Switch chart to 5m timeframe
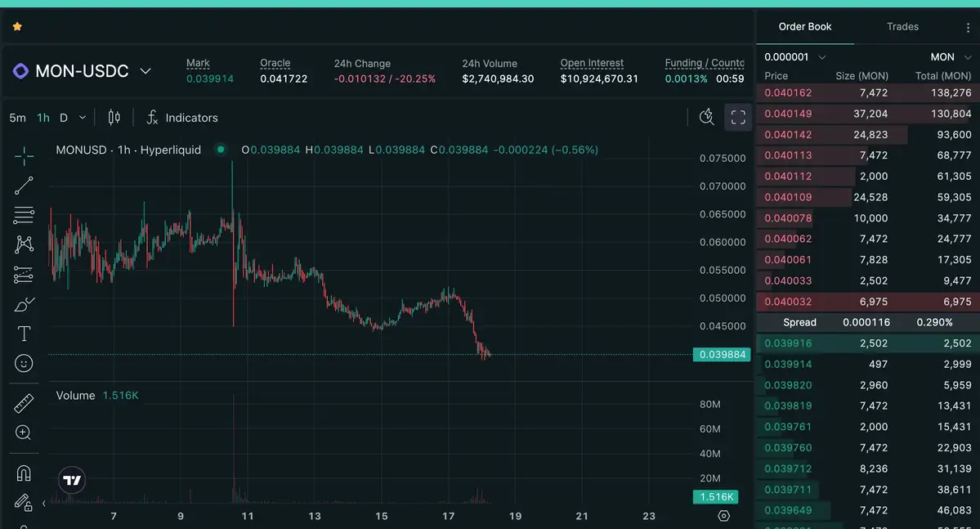980x529 pixels. pos(17,118)
